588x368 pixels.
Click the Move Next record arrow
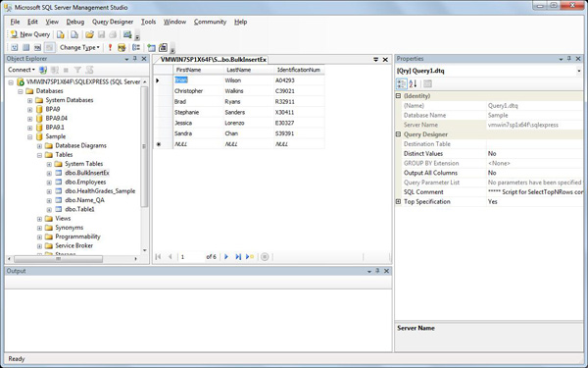coord(226,257)
